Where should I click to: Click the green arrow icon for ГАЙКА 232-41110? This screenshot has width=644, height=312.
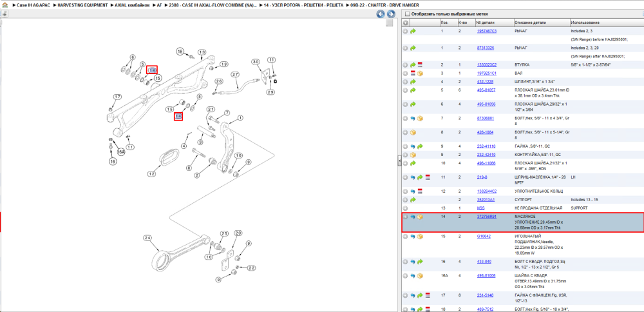click(420, 146)
